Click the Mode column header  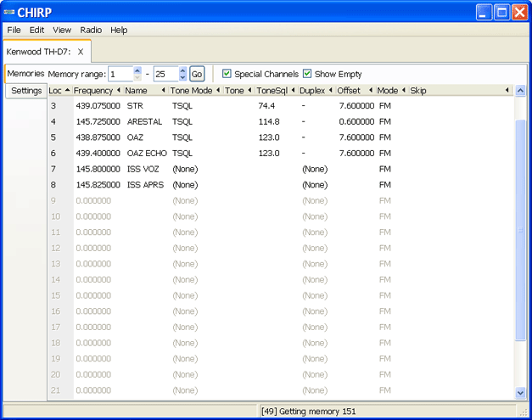click(392, 91)
